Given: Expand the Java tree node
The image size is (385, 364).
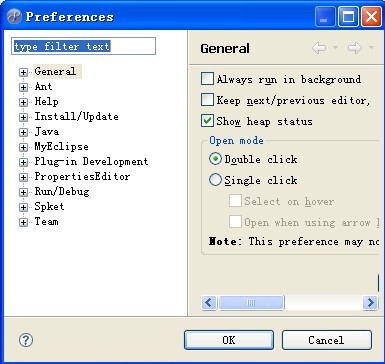Looking at the screenshot, I should pos(23,132).
